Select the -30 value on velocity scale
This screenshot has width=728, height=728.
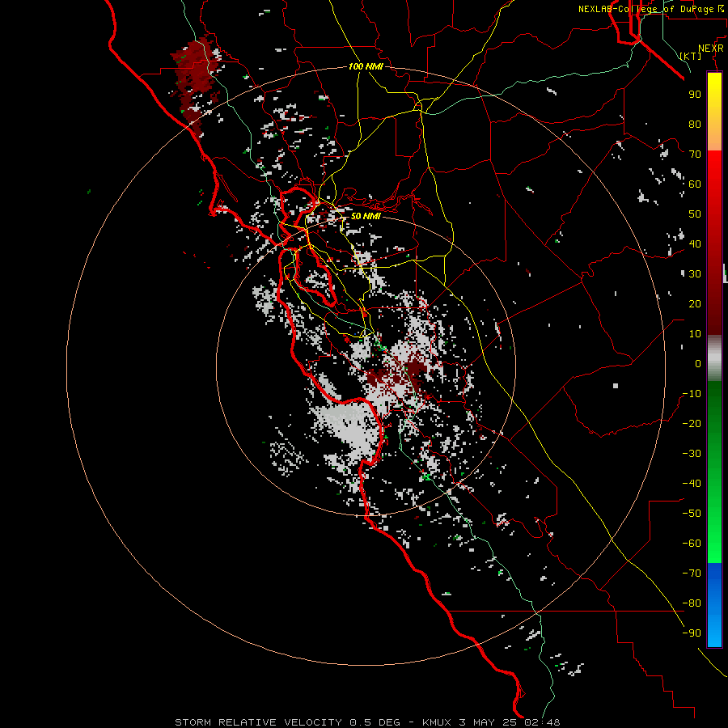[692, 454]
